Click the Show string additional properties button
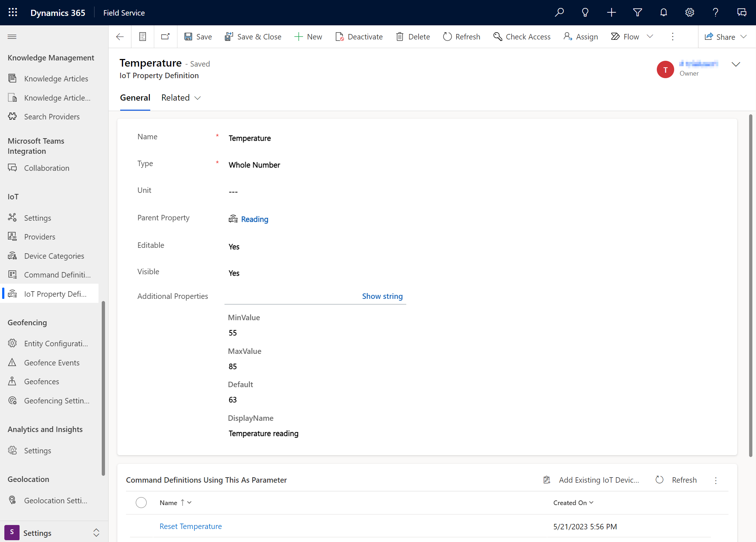756x542 pixels. (x=382, y=296)
